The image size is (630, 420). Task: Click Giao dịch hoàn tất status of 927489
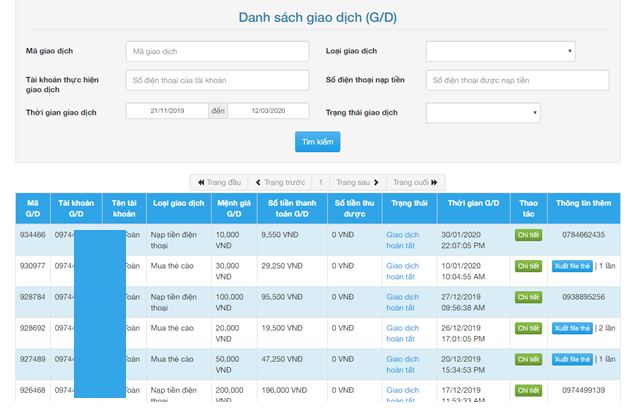[x=403, y=365]
